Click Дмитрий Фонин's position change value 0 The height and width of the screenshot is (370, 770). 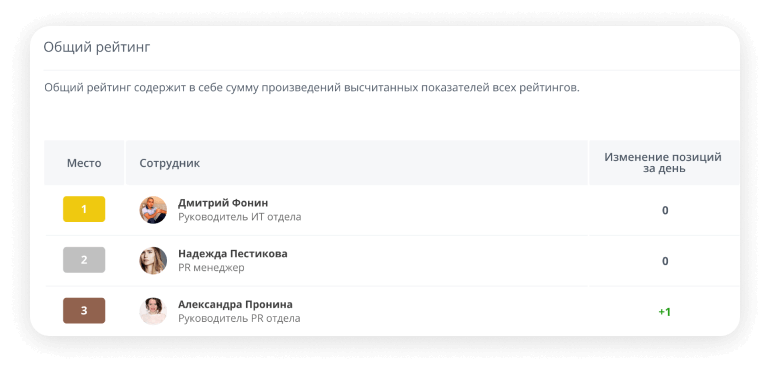point(665,210)
